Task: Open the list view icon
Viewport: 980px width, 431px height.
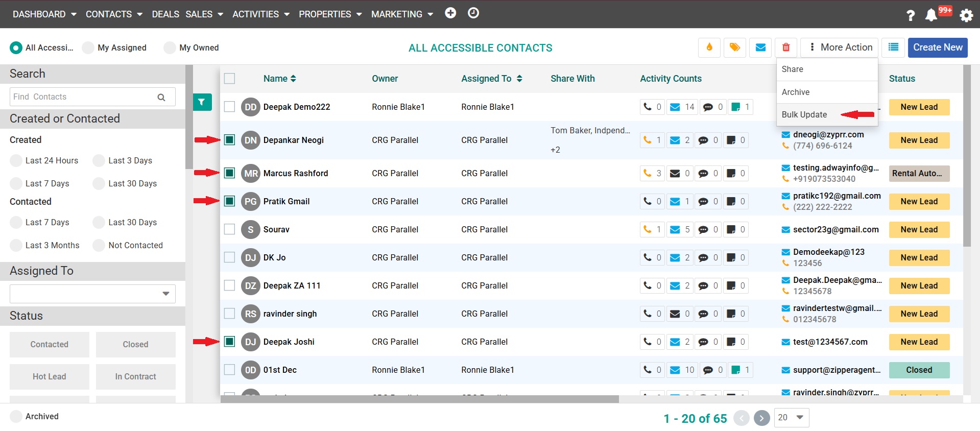Action: 893,47
